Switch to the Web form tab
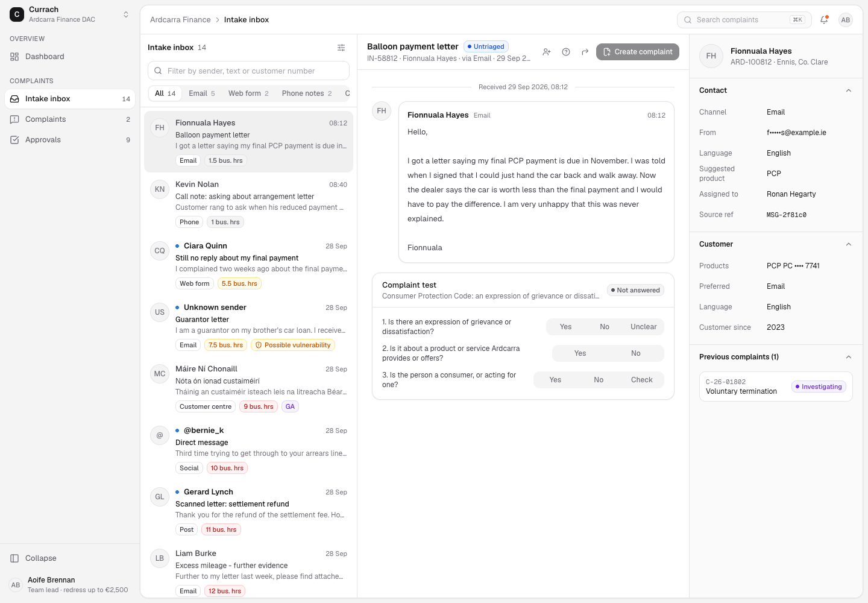 (x=248, y=93)
